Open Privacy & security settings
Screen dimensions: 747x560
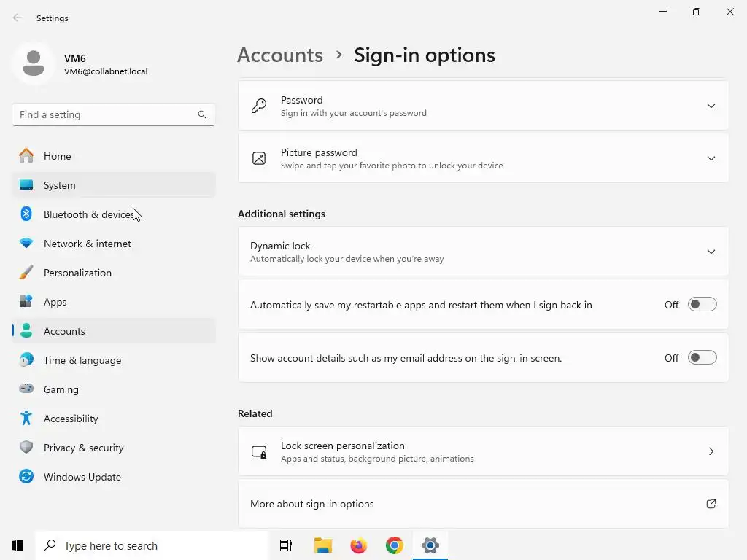click(x=114, y=447)
